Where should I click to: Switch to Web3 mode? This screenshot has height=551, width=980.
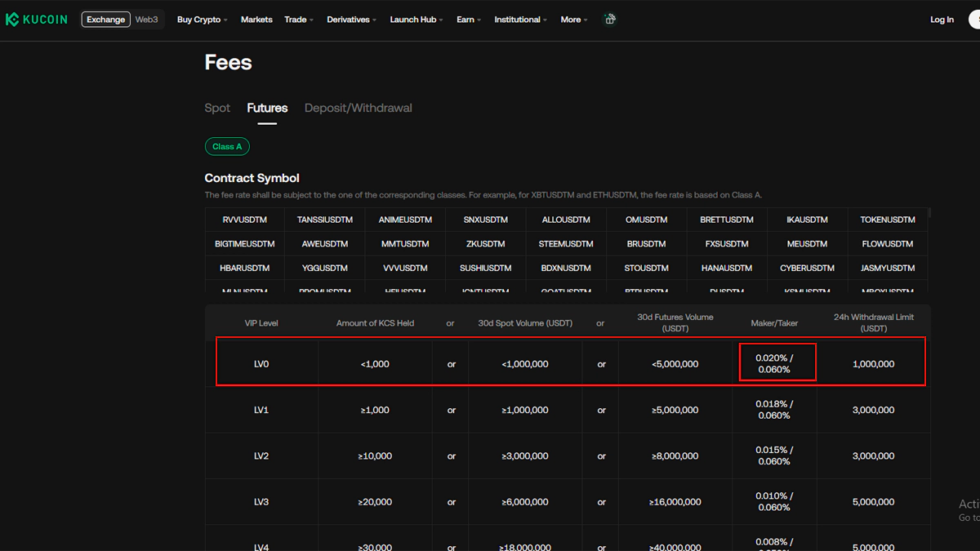[x=147, y=20]
